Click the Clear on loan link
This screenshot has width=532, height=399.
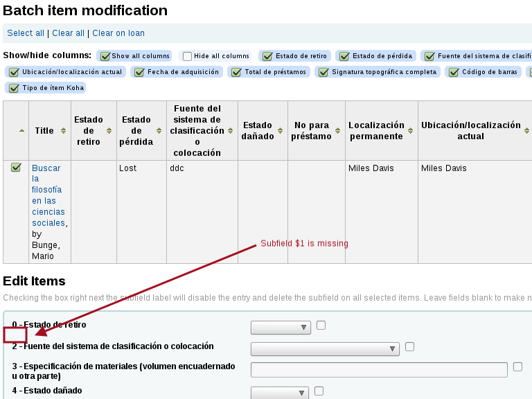tap(118, 33)
